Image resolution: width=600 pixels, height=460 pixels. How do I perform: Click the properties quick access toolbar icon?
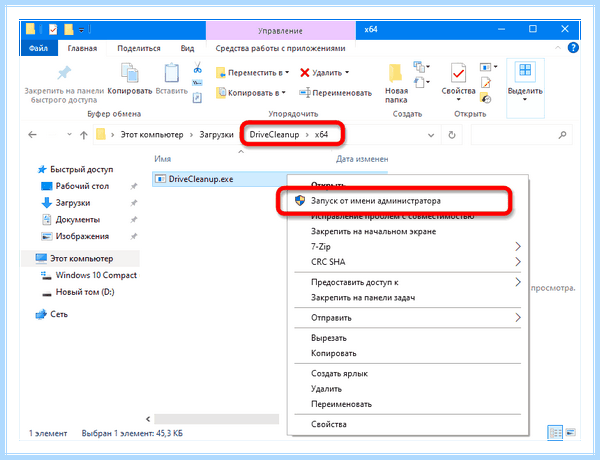point(53,29)
